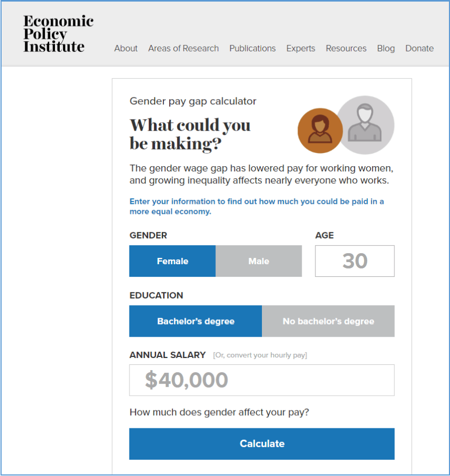Viewport: 450px width, 476px height.
Task: Click the Calculate button
Action: (262, 444)
